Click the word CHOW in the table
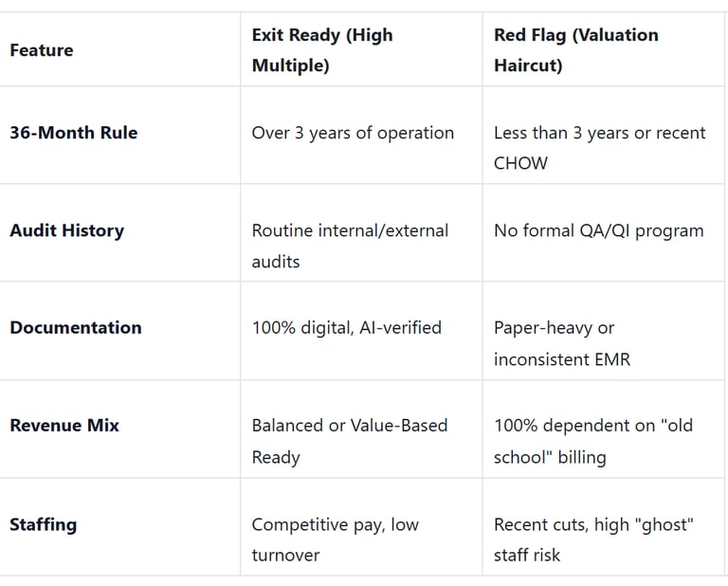Screen dimensions: 728x586 (520, 163)
